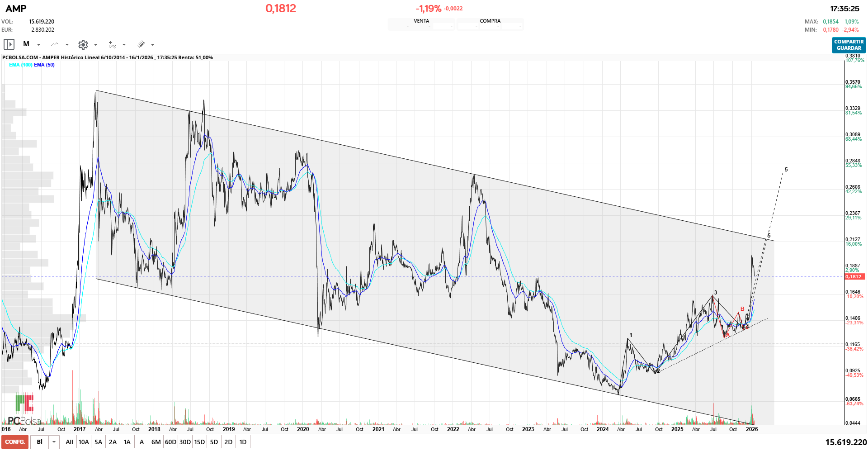Click the monthly timeframe M icon
The image size is (868, 451).
point(26,44)
